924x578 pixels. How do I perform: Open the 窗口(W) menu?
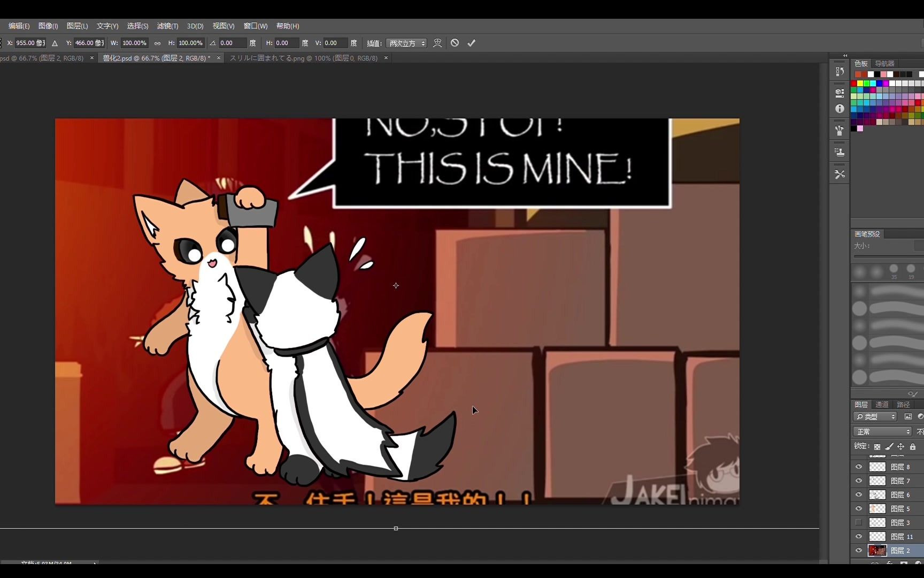click(x=256, y=26)
